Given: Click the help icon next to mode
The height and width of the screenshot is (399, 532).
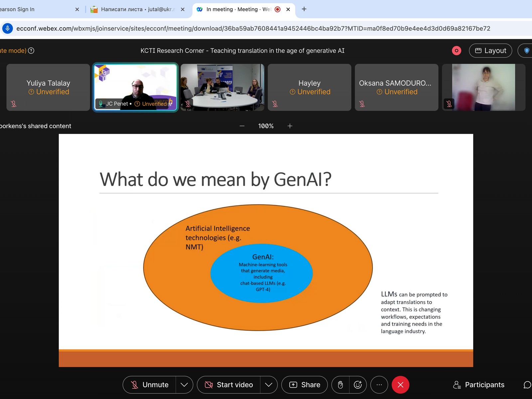Looking at the screenshot, I should 31,51.
